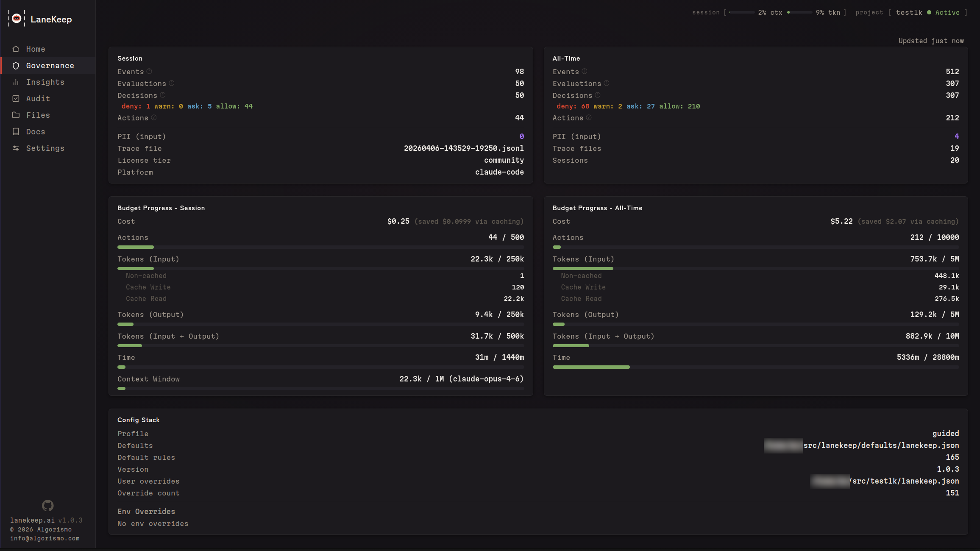Click the All-Time Tokens (Input) progress bar
This screenshot has height=551, width=980.
756,269
